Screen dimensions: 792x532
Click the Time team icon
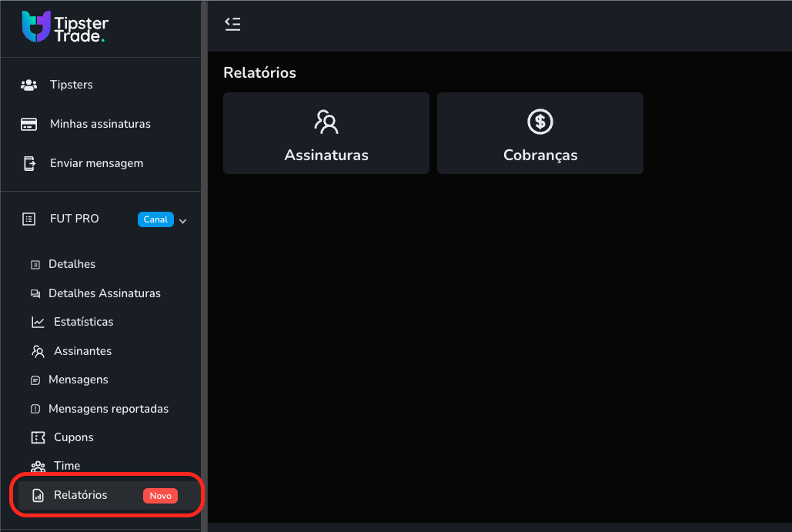click(x=38, y=467)
